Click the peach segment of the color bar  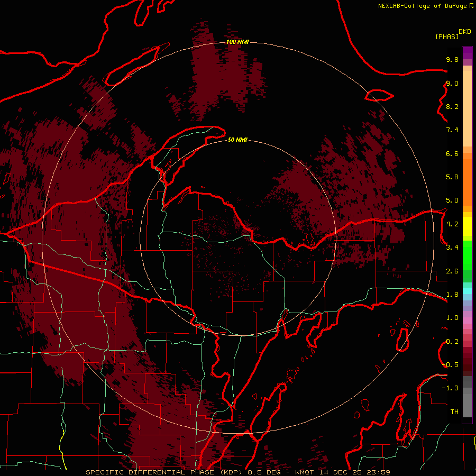click(x=467, y=108)
